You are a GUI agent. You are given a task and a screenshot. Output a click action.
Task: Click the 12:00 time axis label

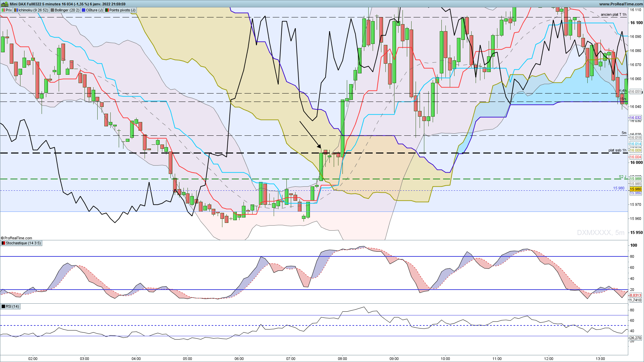549,359
